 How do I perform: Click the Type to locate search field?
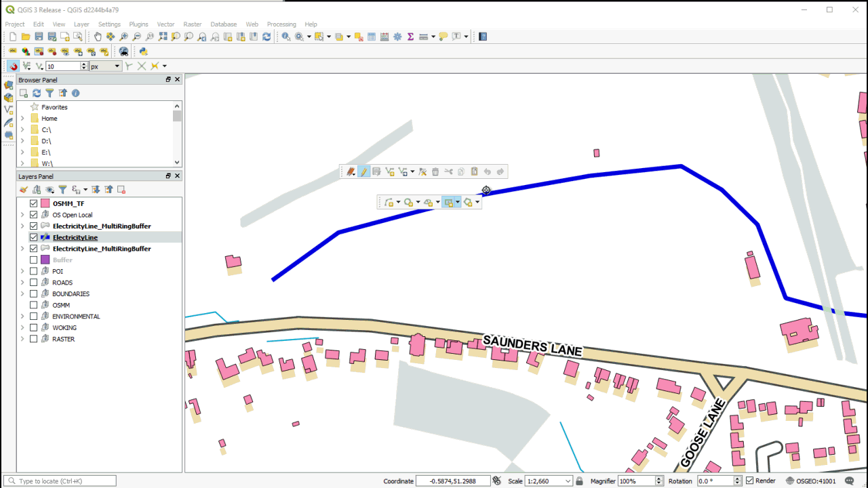pos(60,481)
